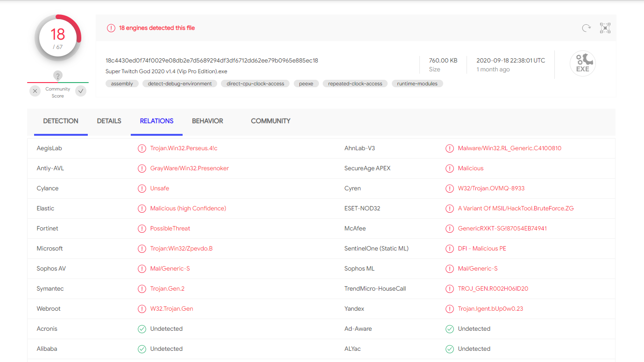Click the green check icon next to Acronis
This screenshot has height=362, width=644.
click(x=142, y=329)
